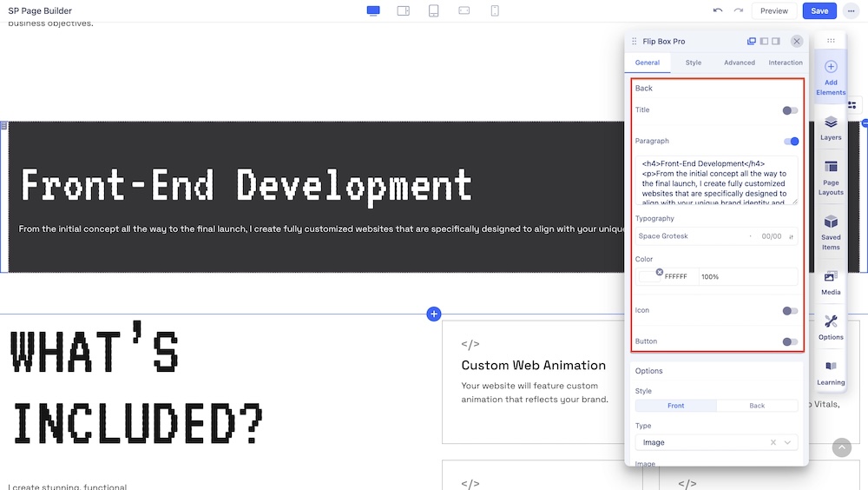Click the Preview button
The width and height of the screenshot is (868, 490).
pos(773,10)
